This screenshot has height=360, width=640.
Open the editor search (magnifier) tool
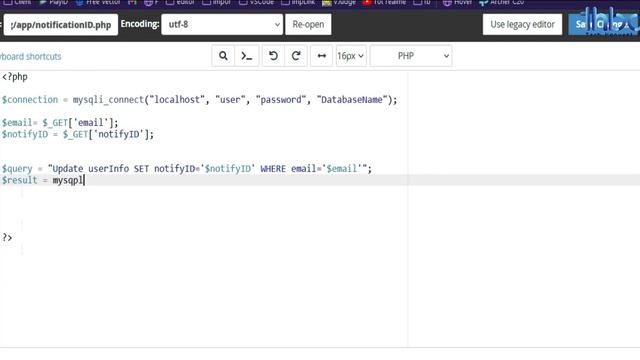pos(223,56)
